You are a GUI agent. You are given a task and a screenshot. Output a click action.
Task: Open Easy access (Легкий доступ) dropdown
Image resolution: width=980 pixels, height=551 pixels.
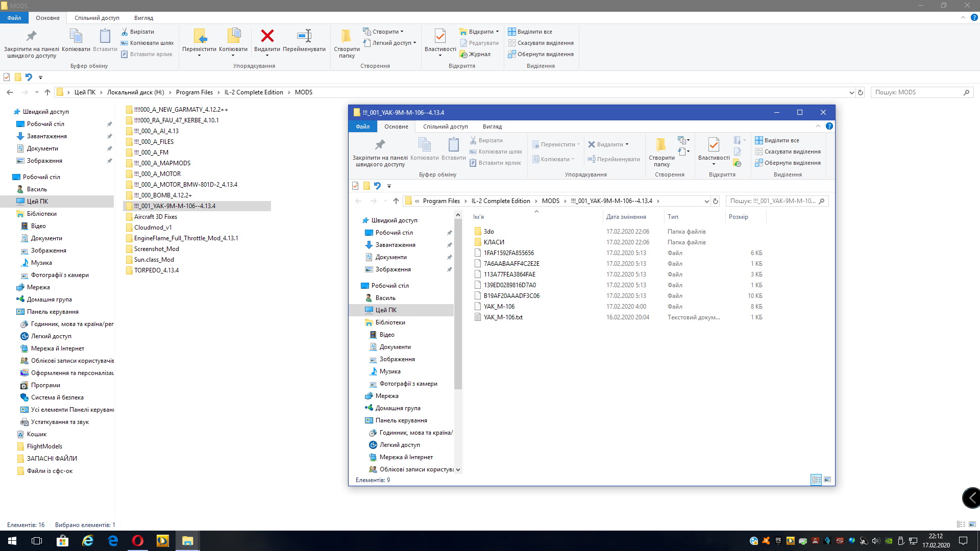tap(391, 43)
